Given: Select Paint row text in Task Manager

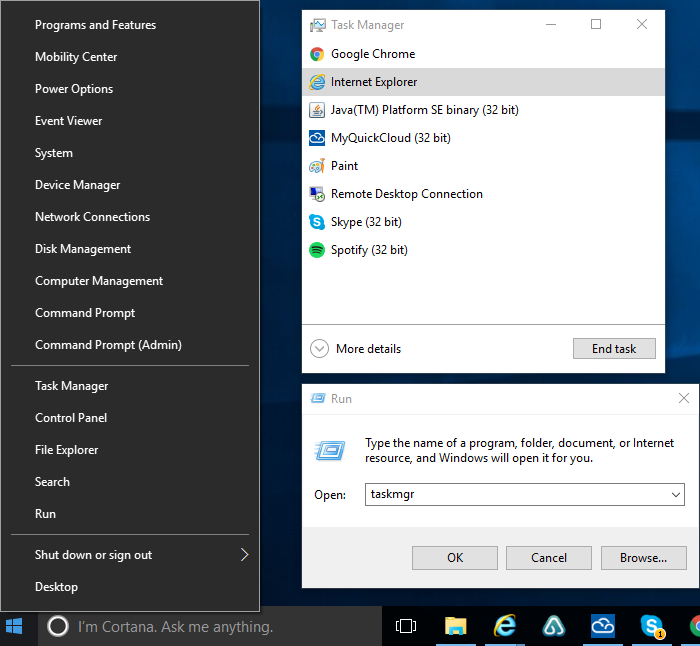Looking at the screenshot, I should point(344,166).
